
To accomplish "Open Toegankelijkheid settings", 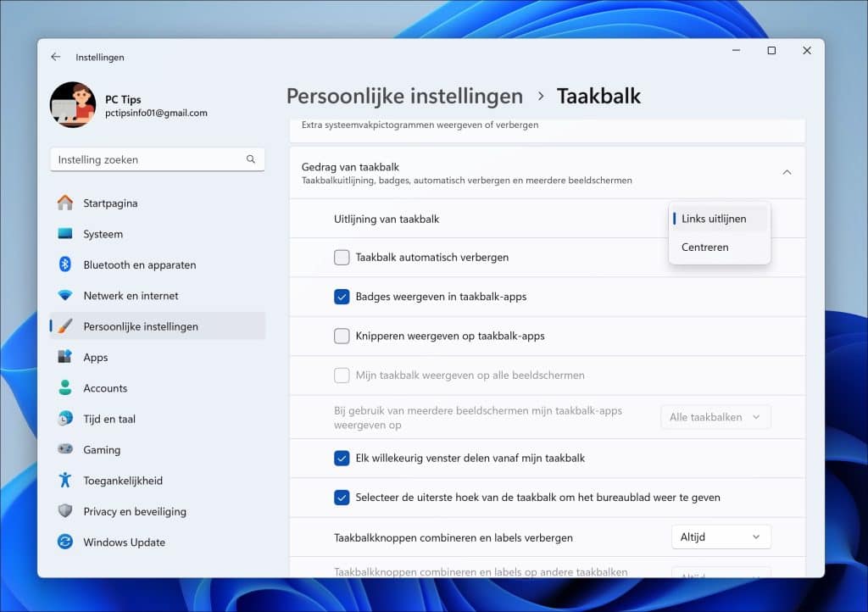I will (x=157, y=481).
